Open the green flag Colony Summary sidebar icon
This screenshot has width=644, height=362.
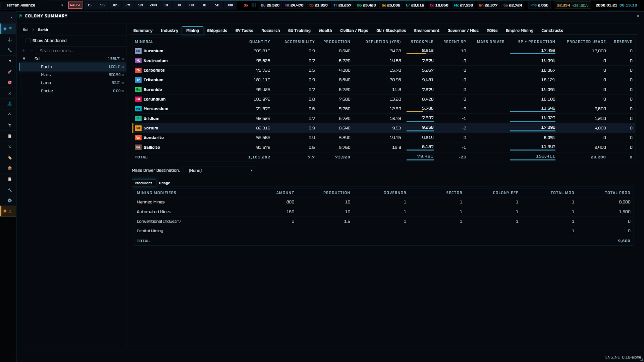point(10,28)
